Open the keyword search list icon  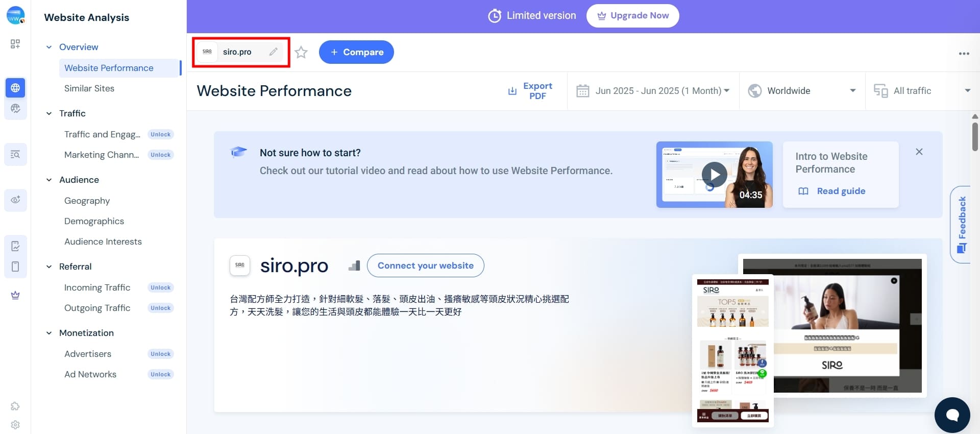tap(15, 154)
